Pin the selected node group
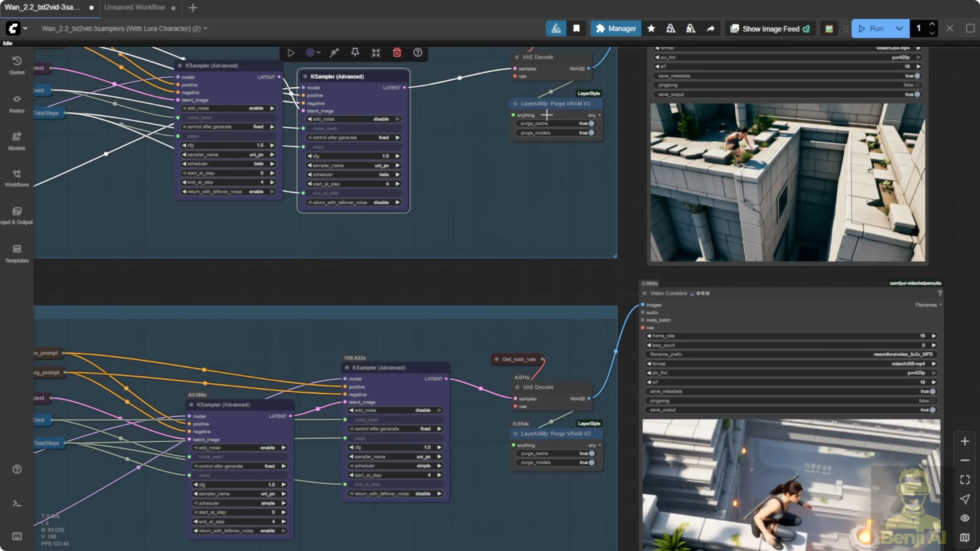The image size is (980, 551). (x=355, y=53)
